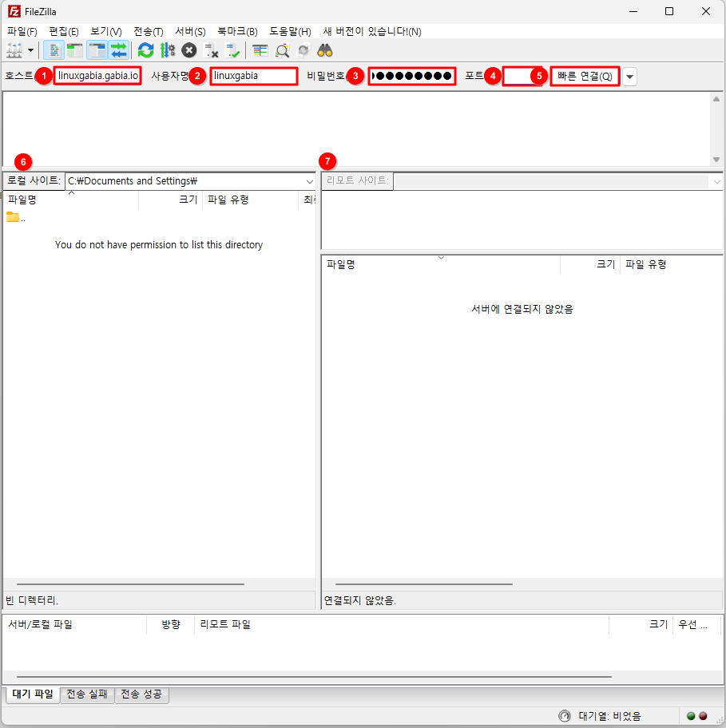Image resolution: width=726 pixels, height=728 pixels.
Task: Toggle local directory tree view
Action: (75, 50)
